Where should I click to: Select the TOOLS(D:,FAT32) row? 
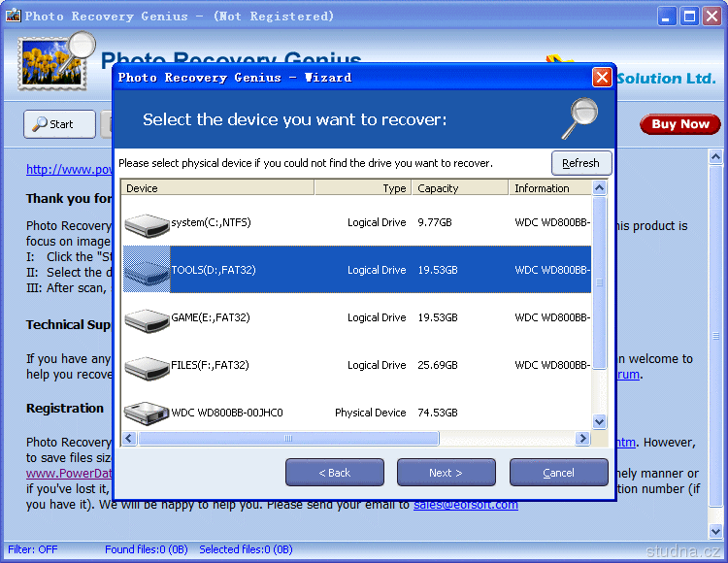coord(356,270)
